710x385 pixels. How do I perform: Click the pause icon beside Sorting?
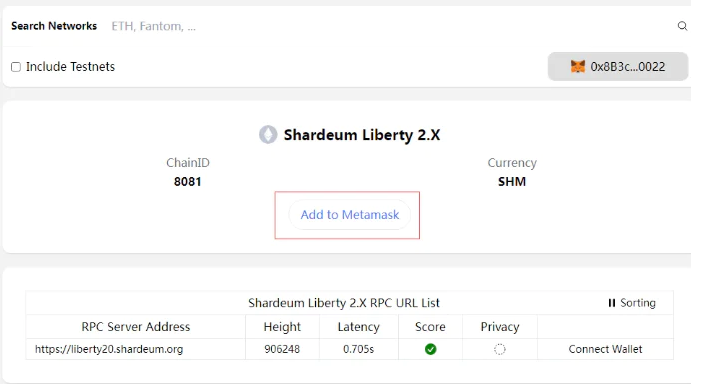coord(612,303)
